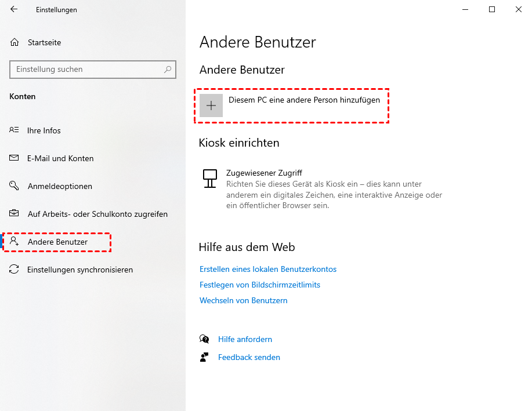Open Erstellen eines lokalen Benutzerkontos link
532x411 pixels.
[x=268, y=269]
